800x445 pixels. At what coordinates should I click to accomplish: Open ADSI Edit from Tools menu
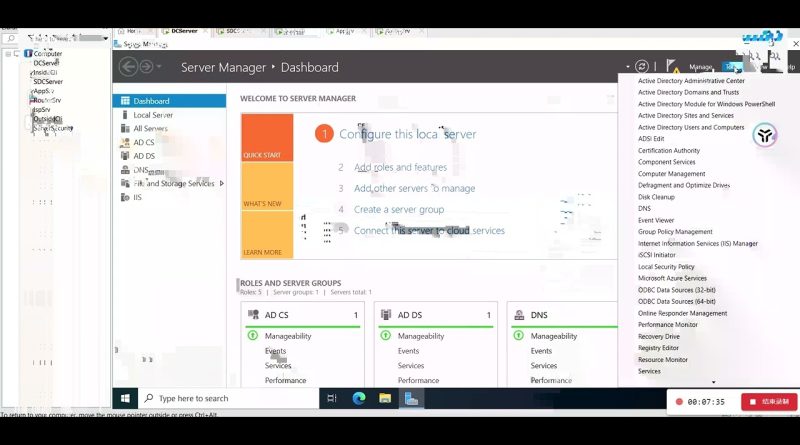pyautogui.click(x=651, y=139)
